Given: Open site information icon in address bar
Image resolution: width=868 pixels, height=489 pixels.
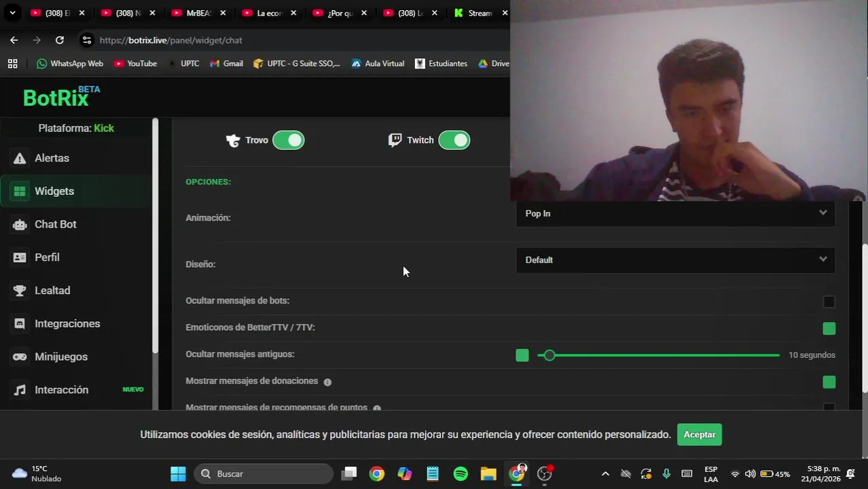Looking at the screenshot, I should [87, 40].
